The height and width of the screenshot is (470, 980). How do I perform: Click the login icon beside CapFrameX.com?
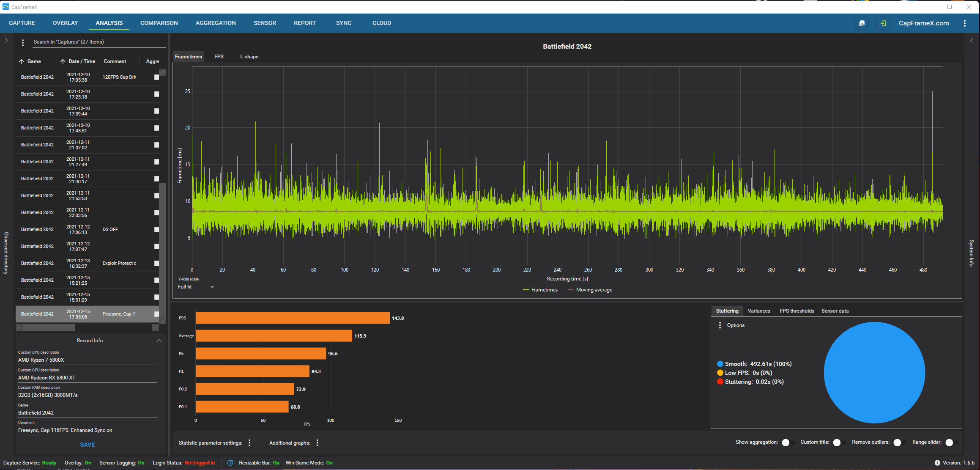(x=883, y=23)
